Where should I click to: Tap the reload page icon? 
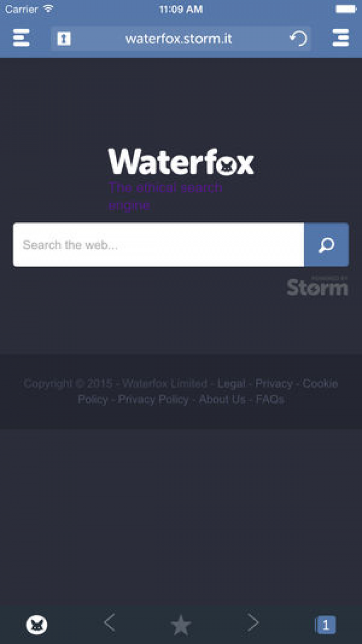point(299,39)
